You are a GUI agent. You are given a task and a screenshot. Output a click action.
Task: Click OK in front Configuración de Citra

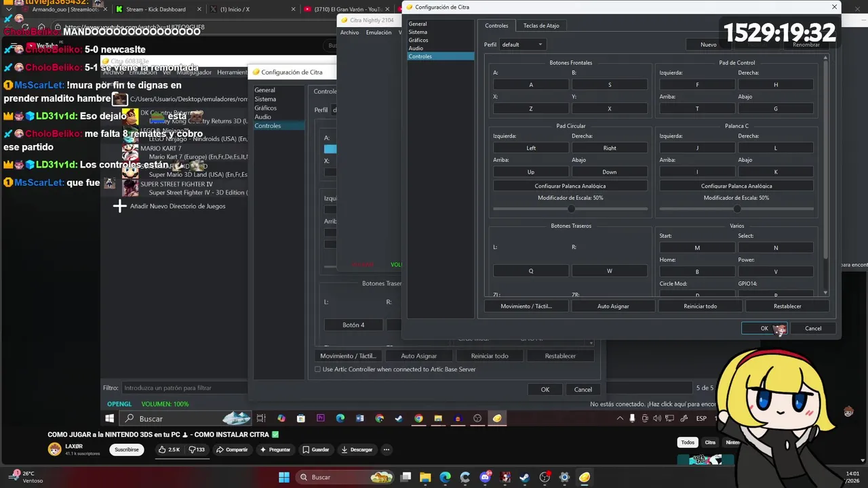click(764, 328)
